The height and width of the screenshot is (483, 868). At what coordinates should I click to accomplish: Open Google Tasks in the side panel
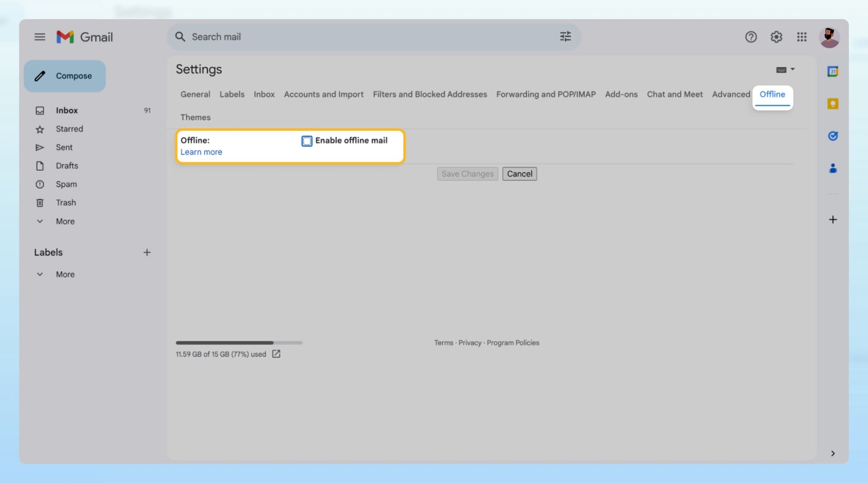[x=832, y=136]
